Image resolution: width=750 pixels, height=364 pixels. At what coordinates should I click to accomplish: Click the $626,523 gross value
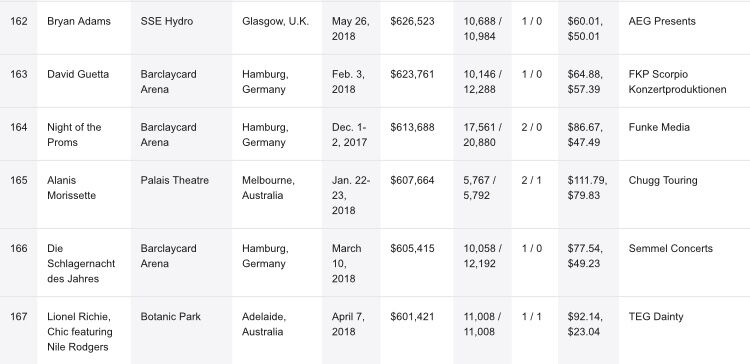412,21
